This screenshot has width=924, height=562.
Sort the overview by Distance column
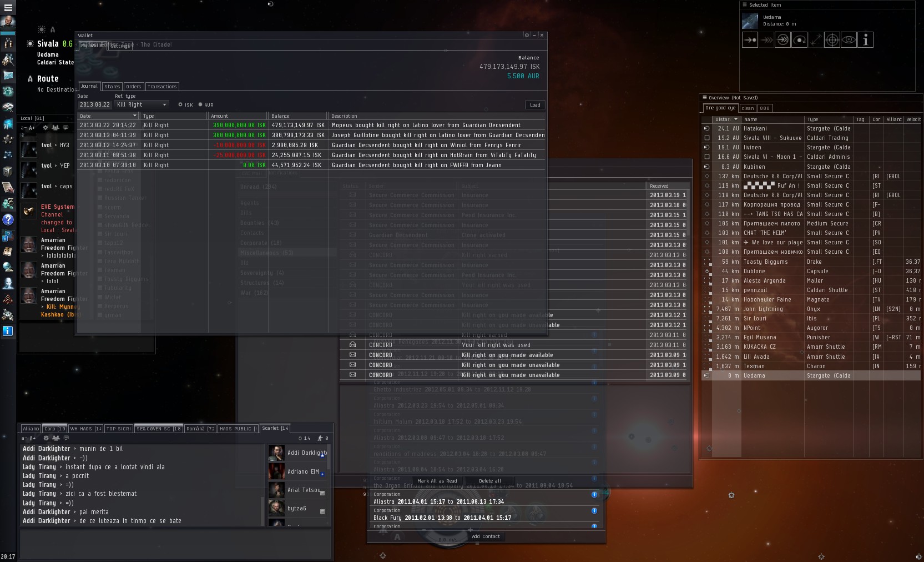tap(726, 119)
